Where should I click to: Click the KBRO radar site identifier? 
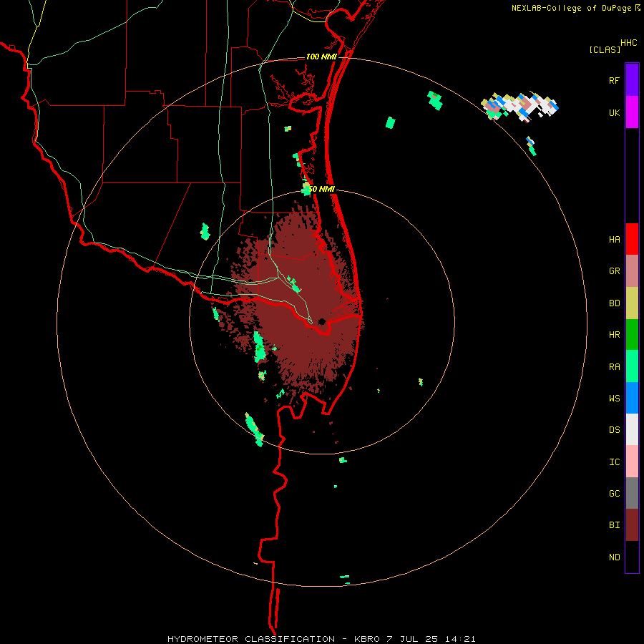367,639
